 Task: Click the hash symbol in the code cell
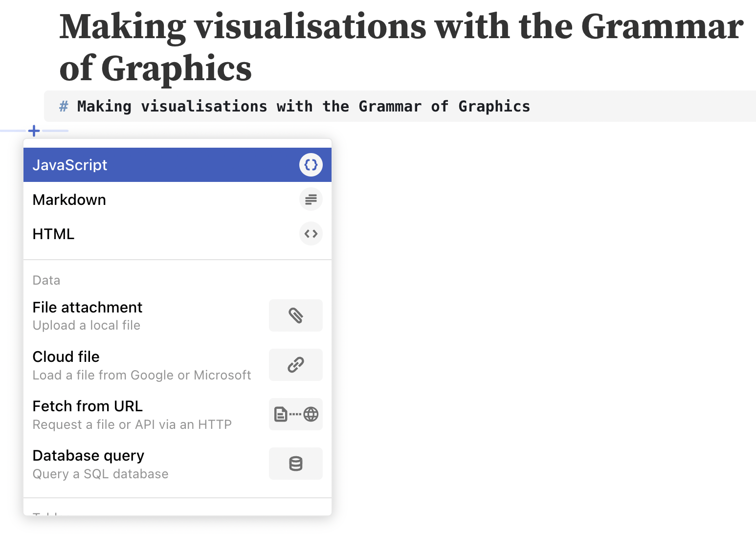point(64,107)
